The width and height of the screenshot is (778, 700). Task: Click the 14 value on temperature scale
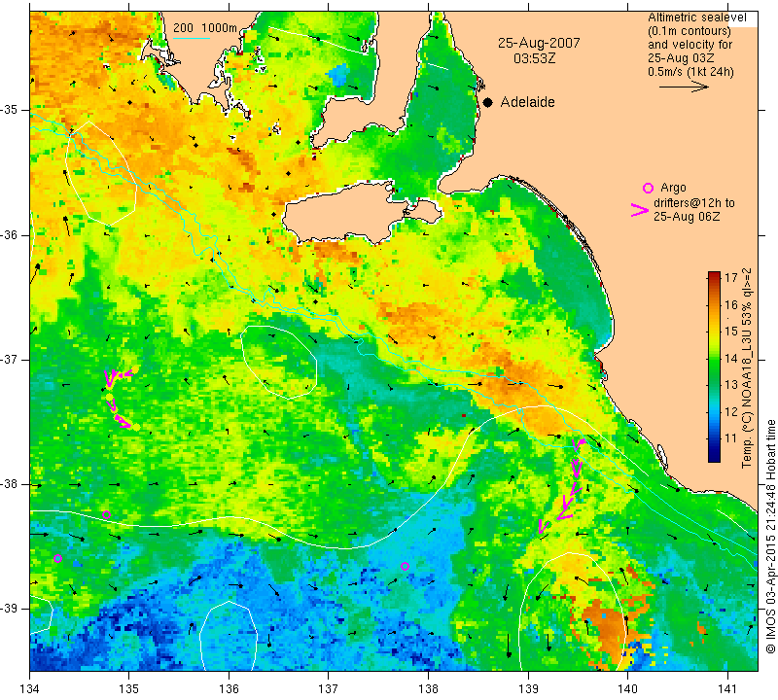731,358
